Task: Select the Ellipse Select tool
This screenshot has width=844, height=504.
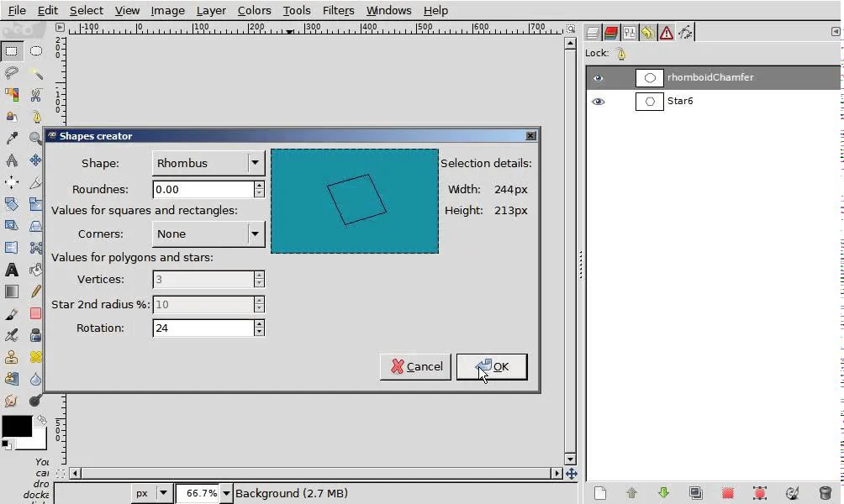Action: [x=36, y=51]
